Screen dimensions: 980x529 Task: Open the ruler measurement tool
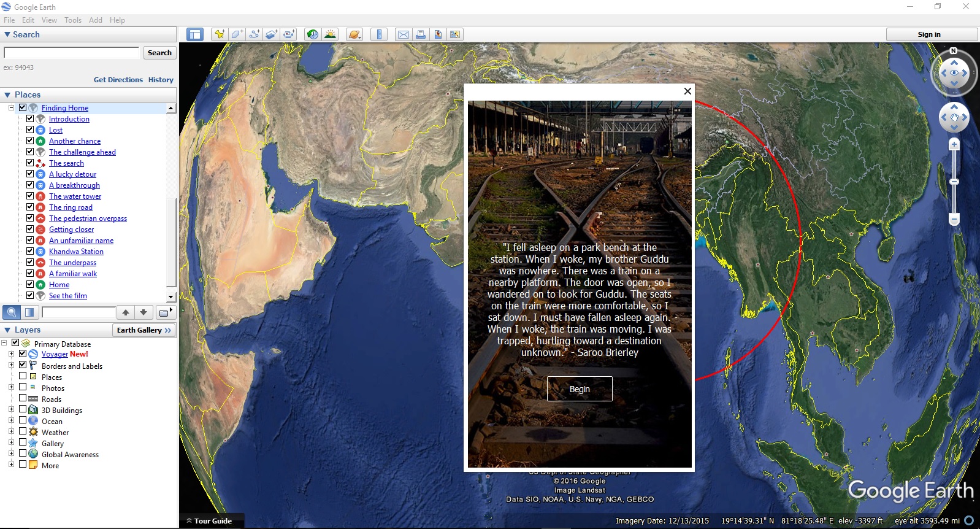point(379,34)
